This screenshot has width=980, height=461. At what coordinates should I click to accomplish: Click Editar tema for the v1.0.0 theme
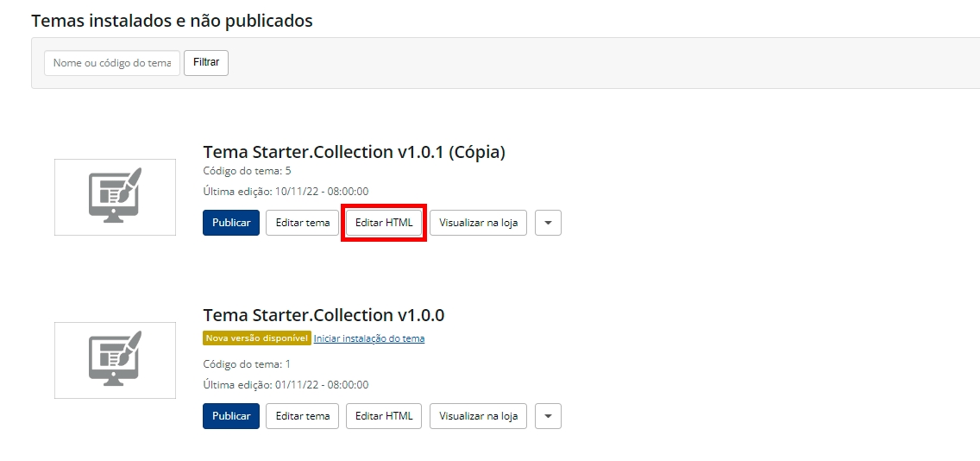303,416
